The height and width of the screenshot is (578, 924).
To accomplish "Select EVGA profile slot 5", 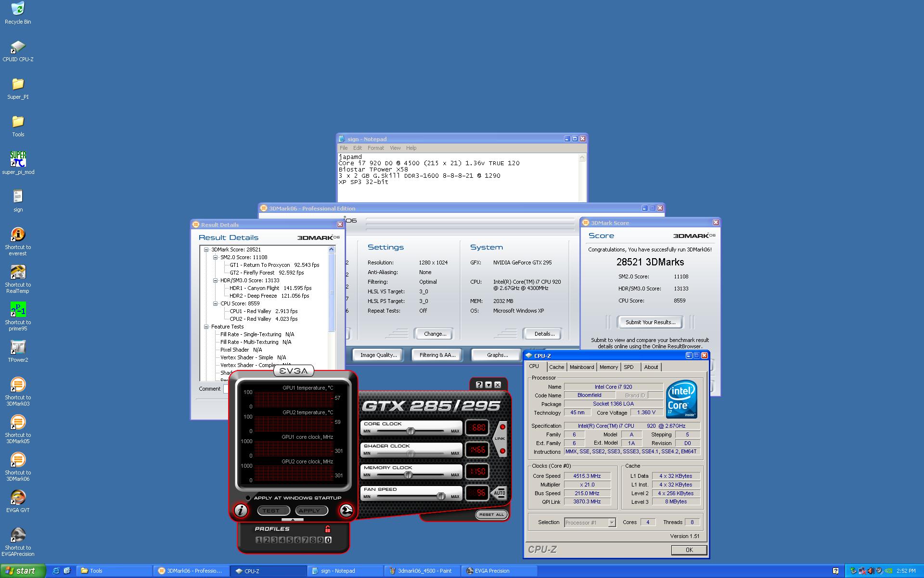I will (x=290, y=540).
